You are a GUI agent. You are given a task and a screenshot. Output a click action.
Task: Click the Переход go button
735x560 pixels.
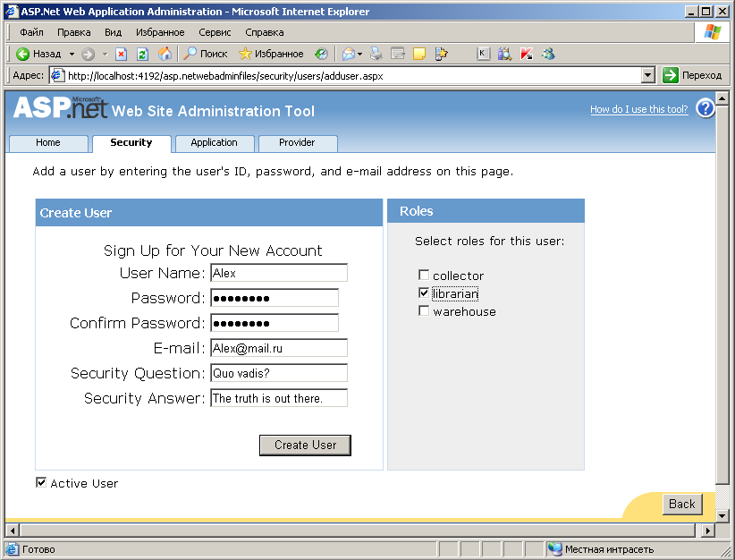pyautogui.click(x=692, y=75)
